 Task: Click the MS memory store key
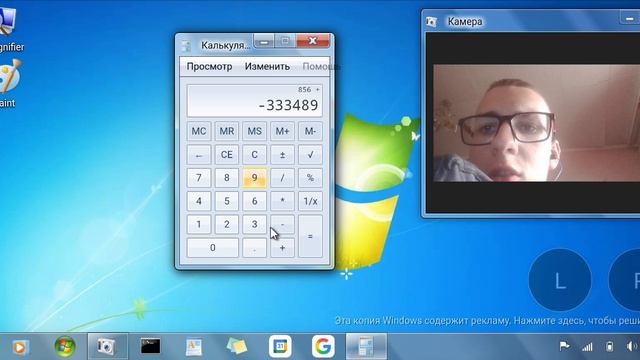point(254,131)
